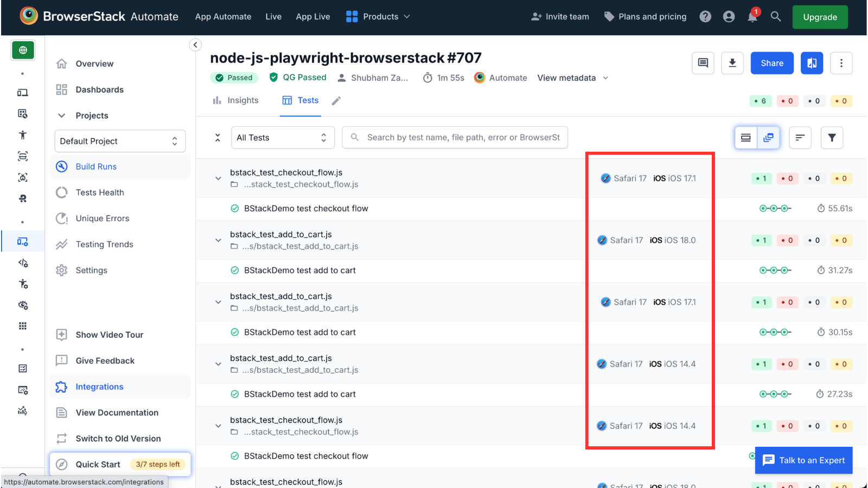Open App Live in the top navigation

[x=313, y=17]
